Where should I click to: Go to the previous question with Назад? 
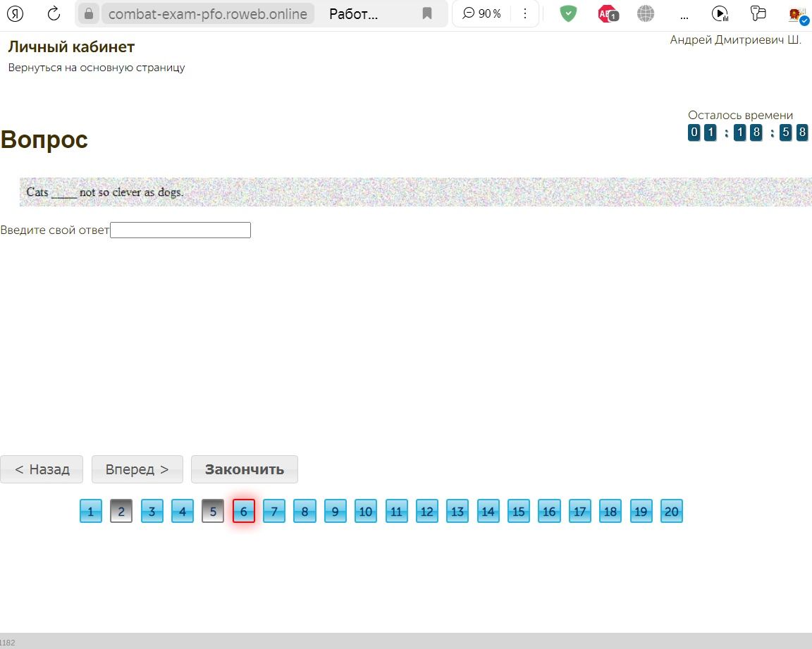(42, 469)
